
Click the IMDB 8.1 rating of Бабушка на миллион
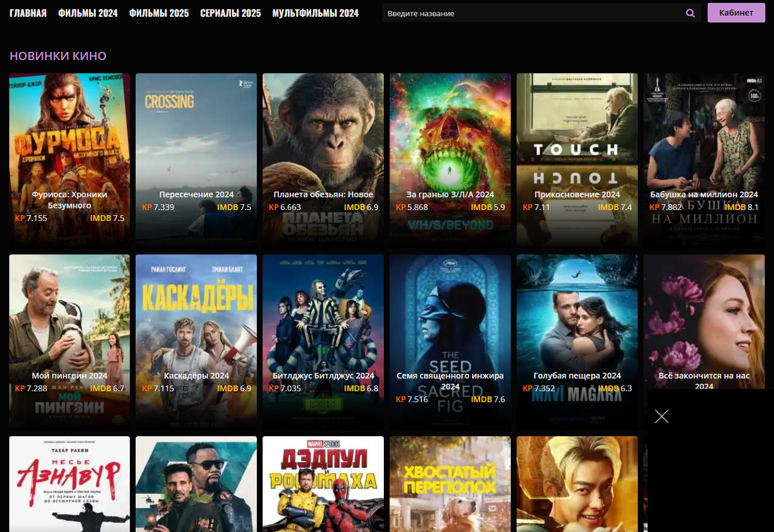[742, 207]
